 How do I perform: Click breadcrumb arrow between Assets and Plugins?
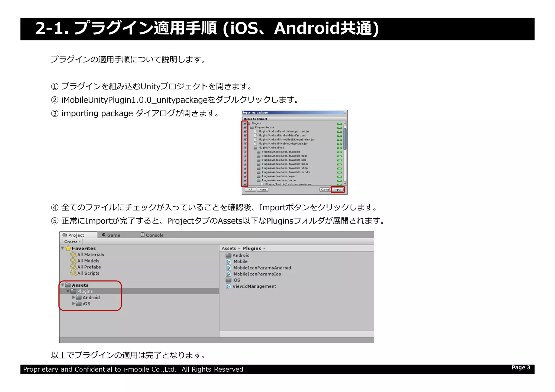pos(239,248)
